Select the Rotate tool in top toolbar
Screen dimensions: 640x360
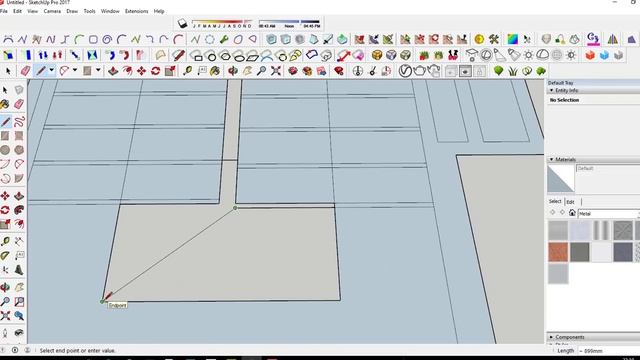pos(156,71)
